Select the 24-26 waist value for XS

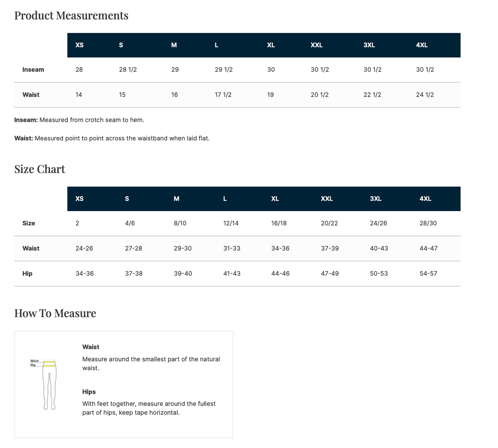click(84, 248)
